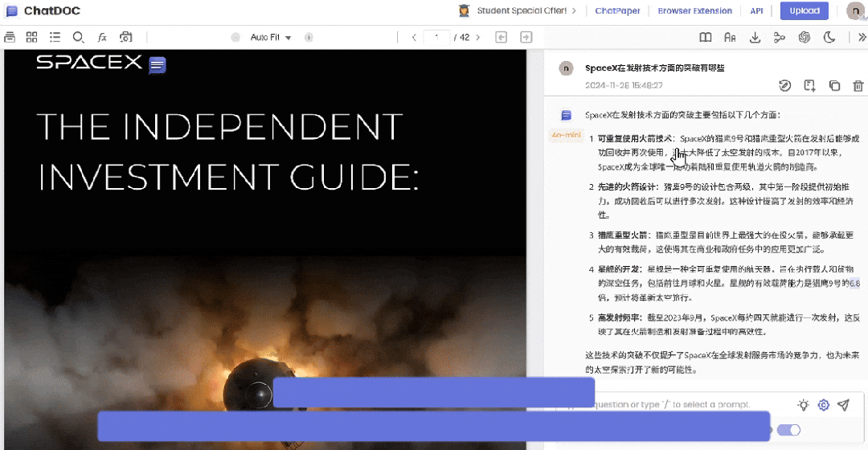This screenshot has width=868, height=450.
Task: Open the user account avatar menu
Action: coord(855,11)
